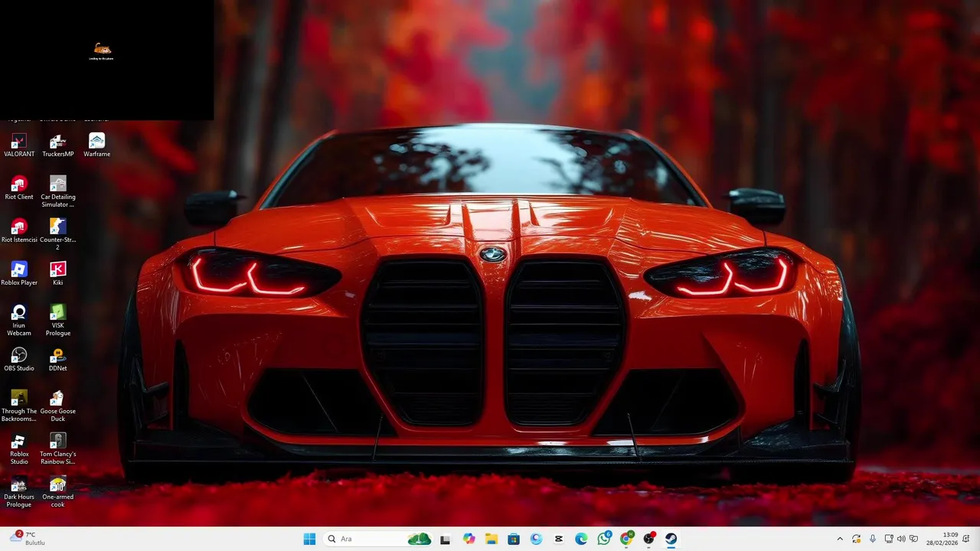Select the Iriun Webcam desktop icon

[19, 320]
